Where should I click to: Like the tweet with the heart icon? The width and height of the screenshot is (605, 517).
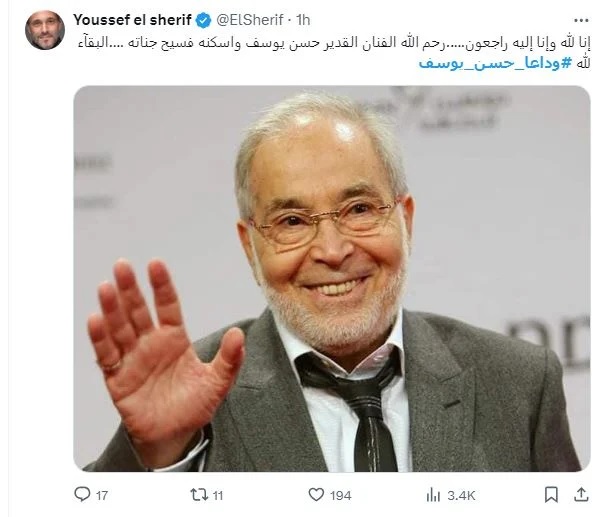click(x=316, y=495)
